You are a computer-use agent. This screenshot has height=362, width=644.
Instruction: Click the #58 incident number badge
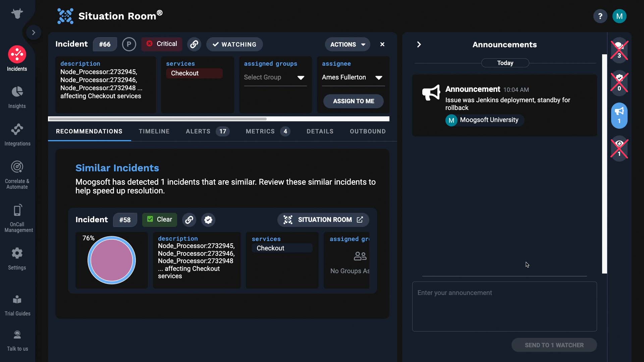[125, 220]
